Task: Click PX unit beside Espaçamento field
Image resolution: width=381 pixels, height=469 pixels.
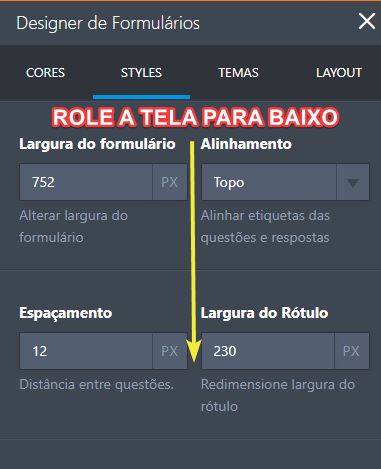Action: pyautogui.click(x=170, y=351)
